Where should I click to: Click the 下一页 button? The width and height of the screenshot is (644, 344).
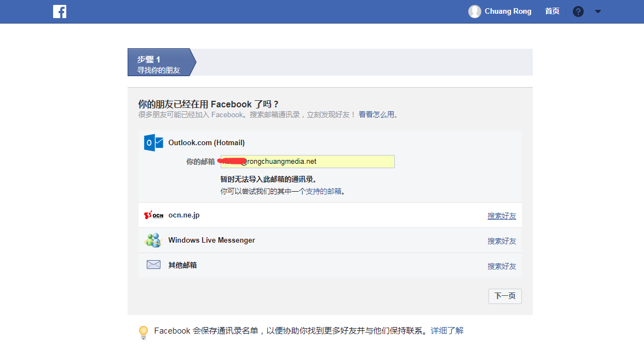point(505,296)
